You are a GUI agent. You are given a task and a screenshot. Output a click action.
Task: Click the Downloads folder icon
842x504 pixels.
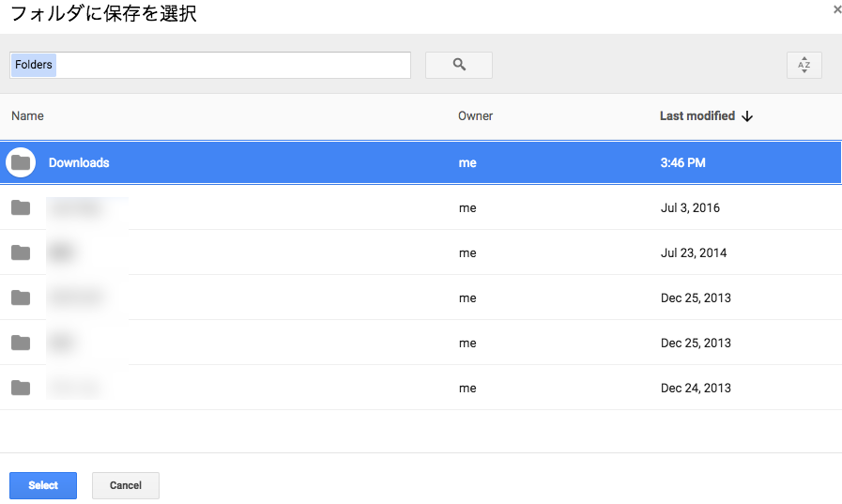pos(21,162)
